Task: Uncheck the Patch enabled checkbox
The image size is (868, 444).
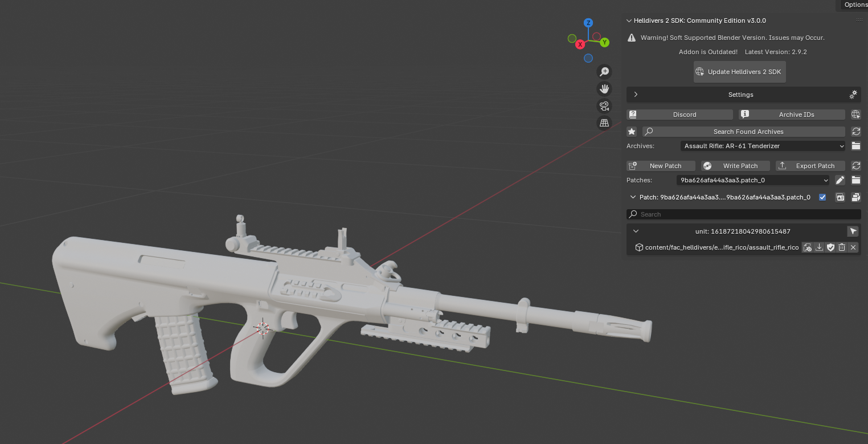Action: point(822,197)
